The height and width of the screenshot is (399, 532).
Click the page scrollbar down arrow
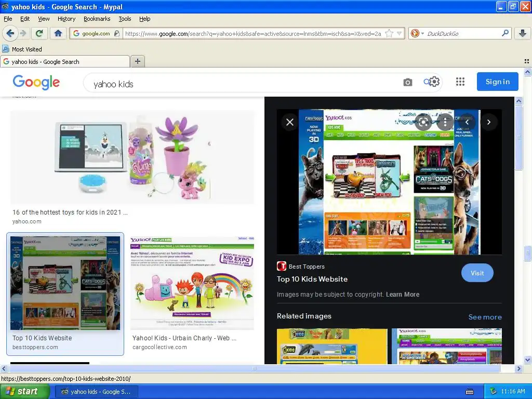tap(527, 360)
